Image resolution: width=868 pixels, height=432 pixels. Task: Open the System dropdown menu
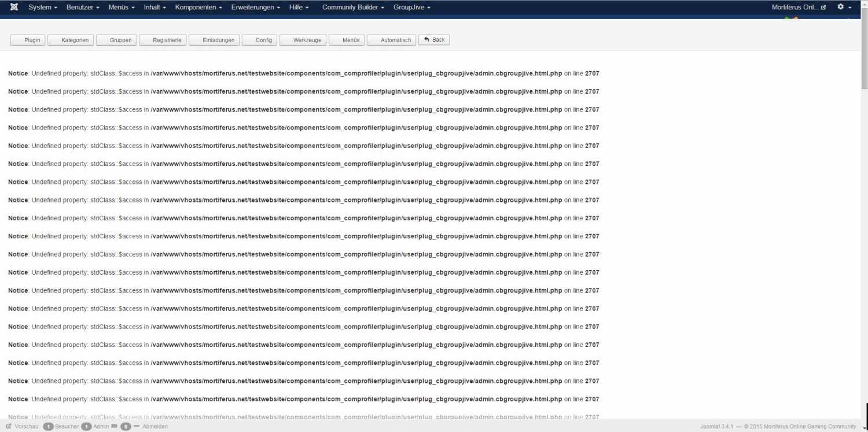43,8
